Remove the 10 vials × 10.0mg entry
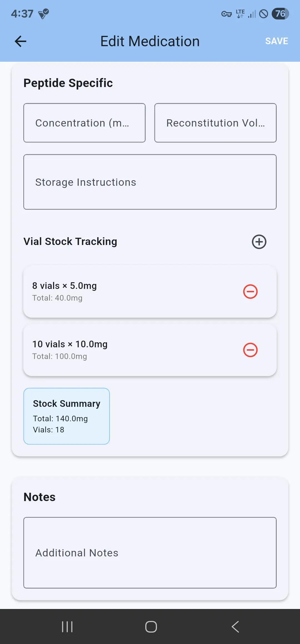The height and width of the screenshot is (644, 300). pyautogui.click(x=250, y=350)
